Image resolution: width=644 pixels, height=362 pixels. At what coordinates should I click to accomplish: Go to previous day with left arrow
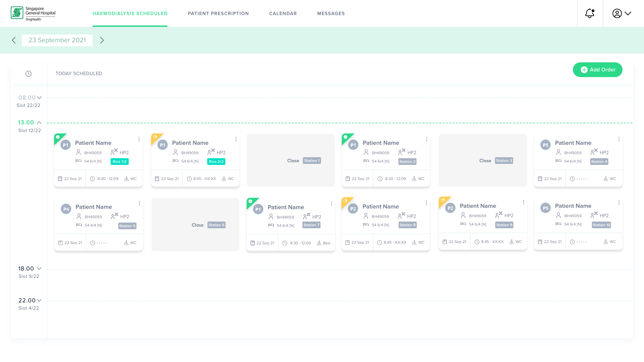tap(14, 40)
